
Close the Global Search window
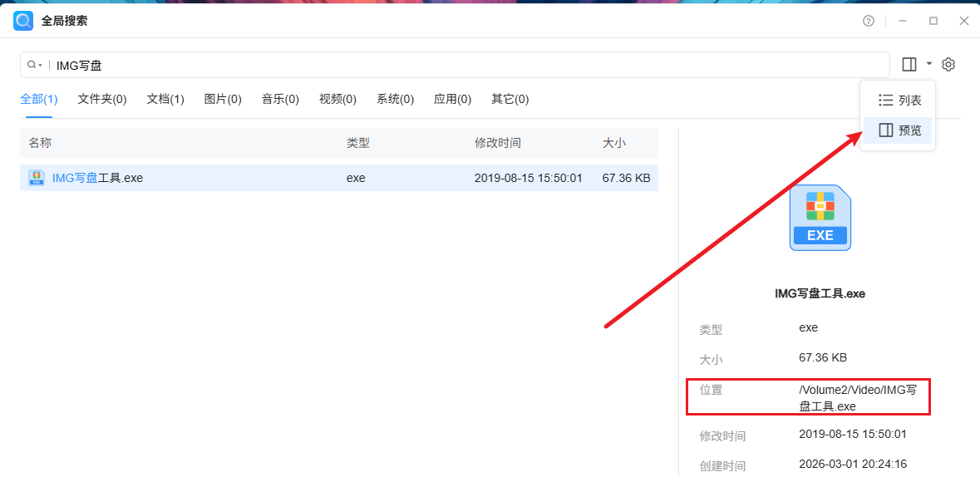[963, 21]
